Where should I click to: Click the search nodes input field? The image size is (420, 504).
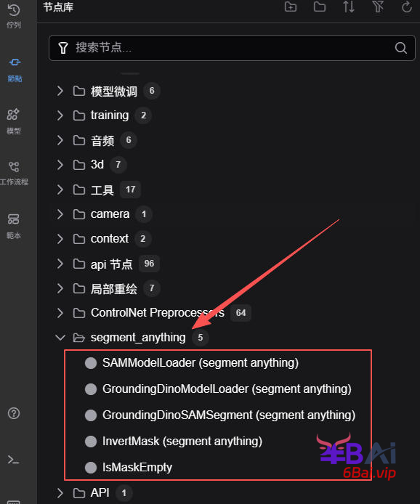coord(232,48)
